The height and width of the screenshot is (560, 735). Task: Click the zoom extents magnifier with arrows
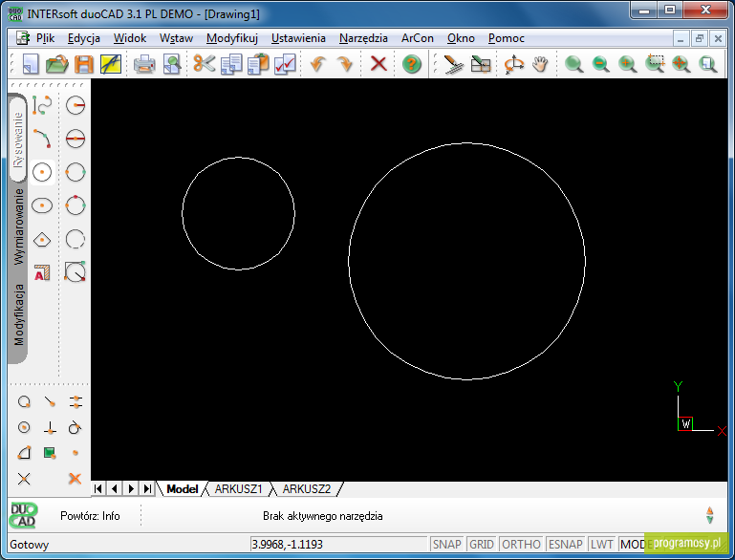[x=681, y=64]
